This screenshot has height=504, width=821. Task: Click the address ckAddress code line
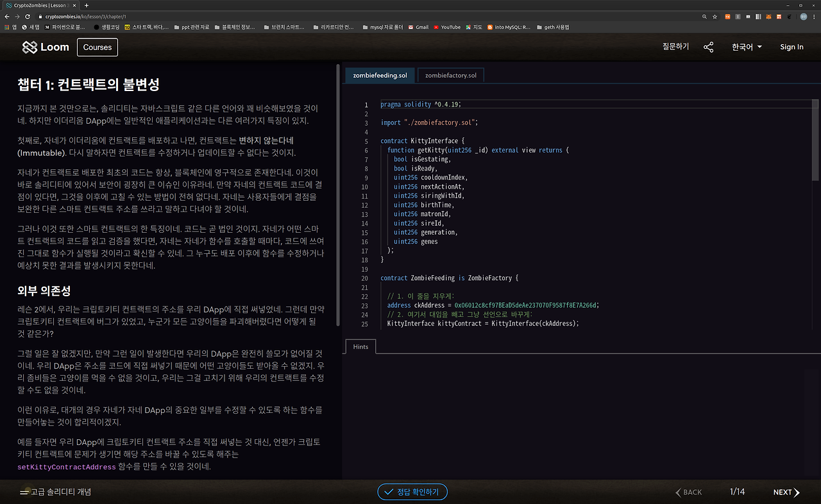click(x=493, y=305)
